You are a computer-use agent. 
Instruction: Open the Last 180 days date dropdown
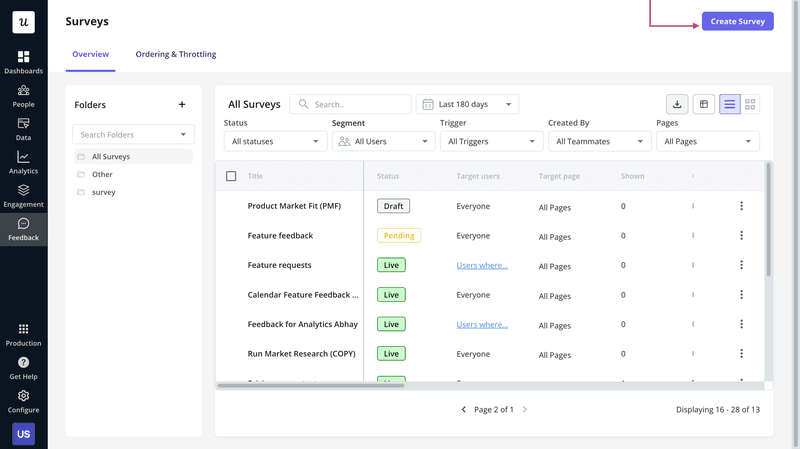[x=467, y=104]
